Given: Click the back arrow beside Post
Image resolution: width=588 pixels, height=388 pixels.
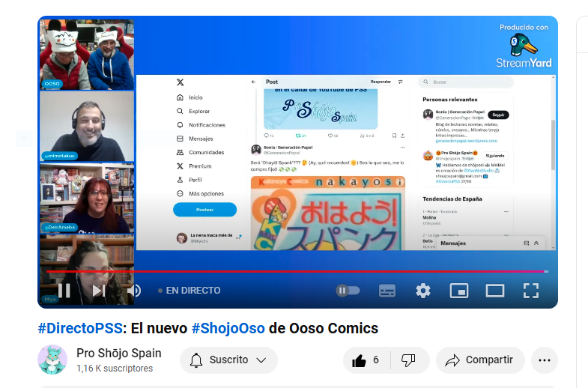Looking at the screenshot, I should (x=253, y=82).
